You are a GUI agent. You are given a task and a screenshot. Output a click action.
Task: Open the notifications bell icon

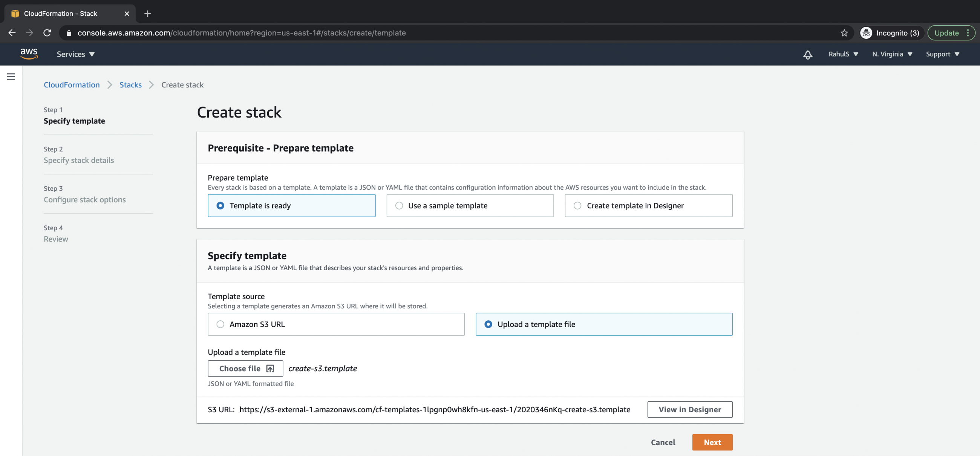(808, 54)
